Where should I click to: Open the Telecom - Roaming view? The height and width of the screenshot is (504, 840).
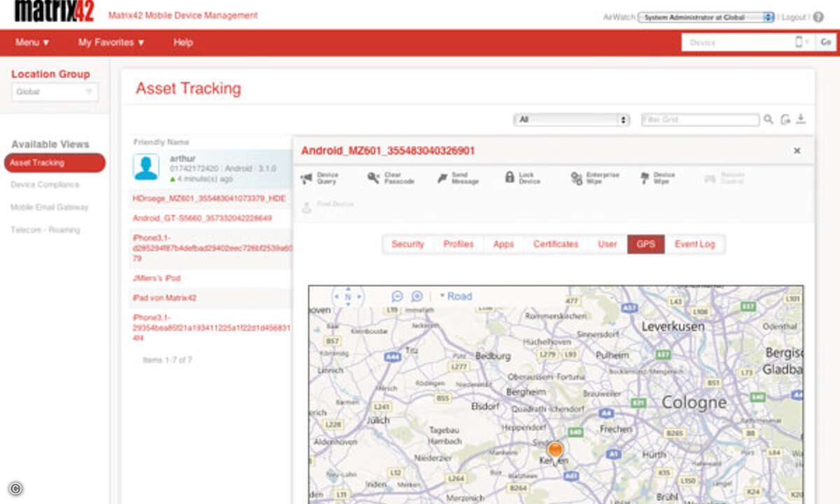pos(45,230)
